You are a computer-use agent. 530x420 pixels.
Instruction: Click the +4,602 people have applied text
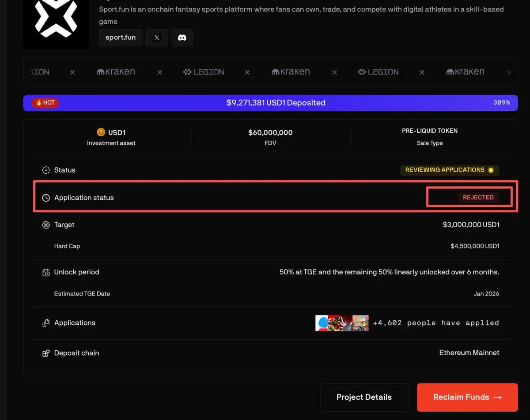pos(436,323)
